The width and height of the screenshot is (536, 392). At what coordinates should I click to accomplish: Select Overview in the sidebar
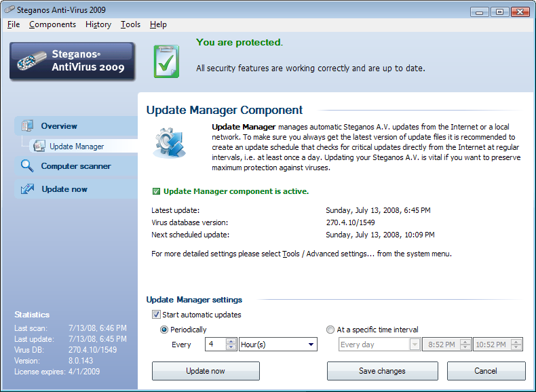point(76,125)
